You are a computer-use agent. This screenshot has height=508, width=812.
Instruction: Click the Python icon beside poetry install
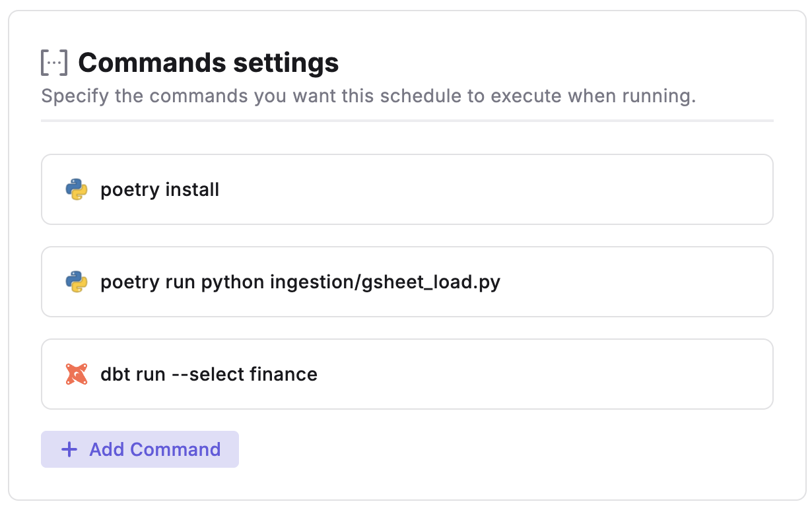77,190
